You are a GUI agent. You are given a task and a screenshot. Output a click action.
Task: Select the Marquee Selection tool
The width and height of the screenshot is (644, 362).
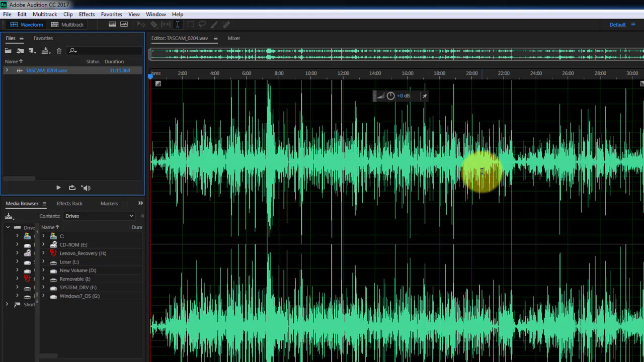pyautogui.click(x=191, y=25)
